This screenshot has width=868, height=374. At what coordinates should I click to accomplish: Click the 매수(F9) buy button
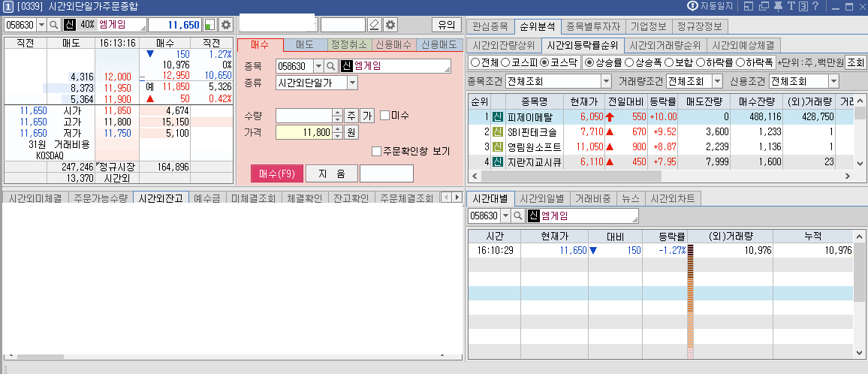point(277,173)
